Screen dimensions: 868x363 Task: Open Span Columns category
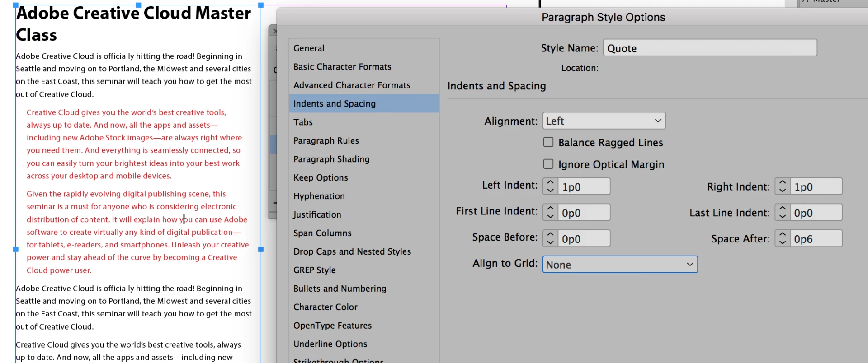(364, 233)
